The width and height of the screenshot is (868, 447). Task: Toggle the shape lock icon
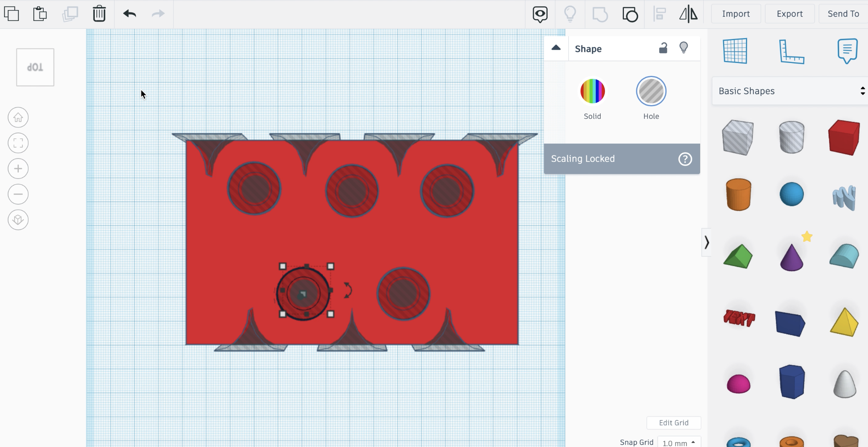pyautogui.click(x=663, y=48)
